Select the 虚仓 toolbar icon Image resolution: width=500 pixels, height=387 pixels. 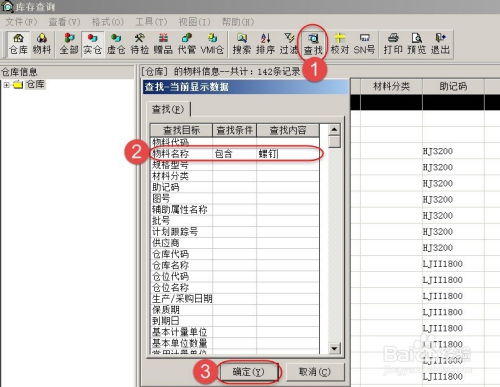pos(116,44)
